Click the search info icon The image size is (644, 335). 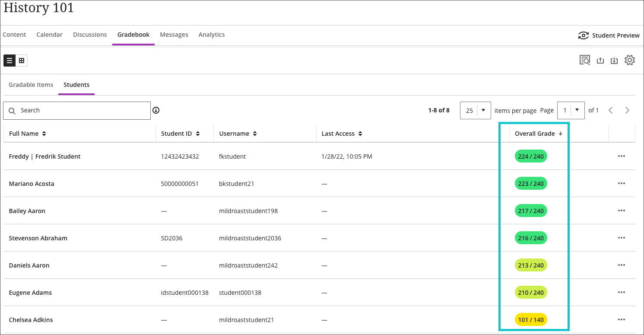click(156, 110)
